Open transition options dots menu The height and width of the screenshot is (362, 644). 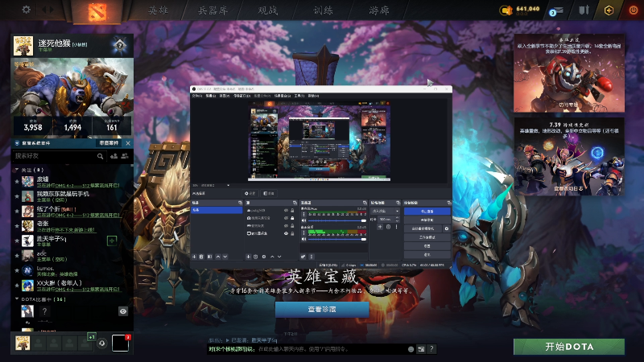point(396,227)
